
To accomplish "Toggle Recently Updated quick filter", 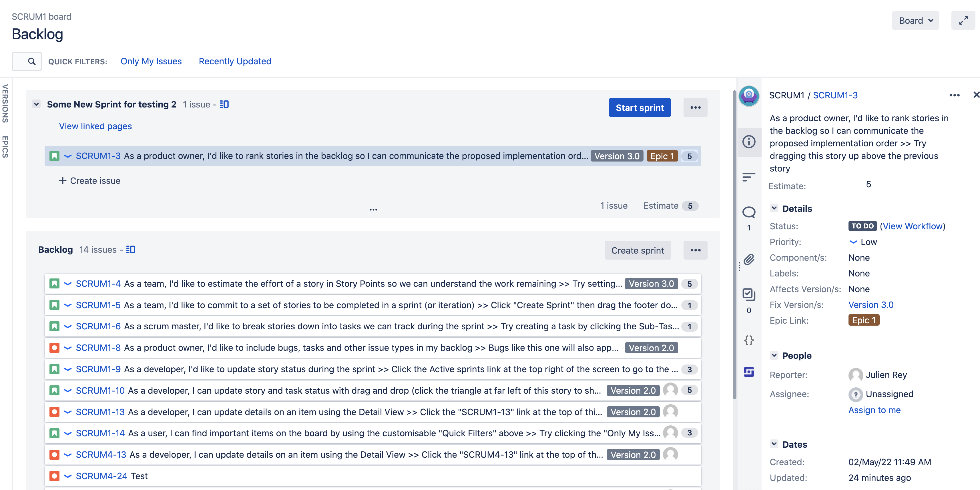I will [x=235, y=61].
